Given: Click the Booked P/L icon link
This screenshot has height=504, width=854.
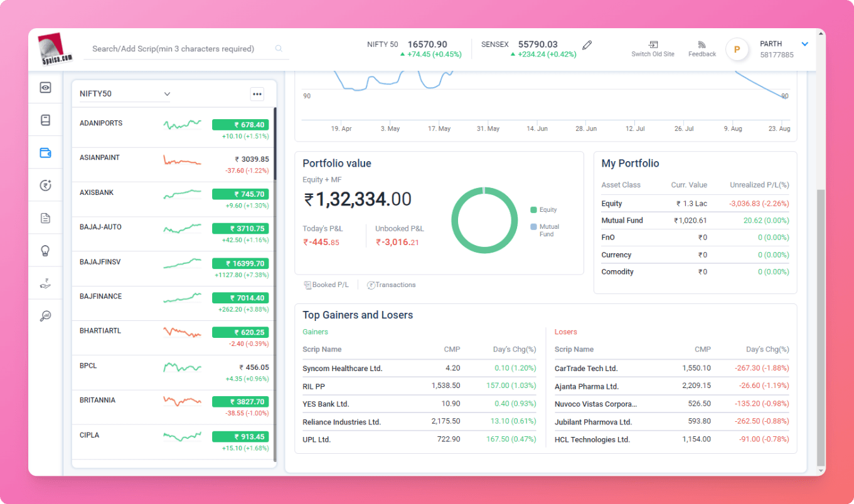Looking at the screenshot, I should [x=326, y=285].
